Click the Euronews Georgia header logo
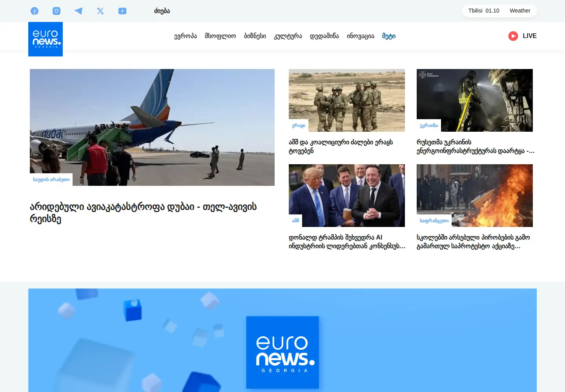The width and height of the screenshot is (565, 392). [46, 39]
